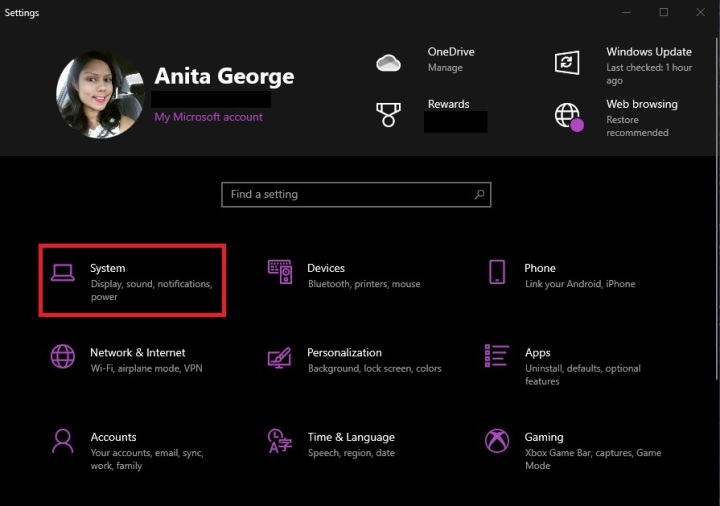Screen dimensions: 720x506
Task: Click Bluetooth, printers, mouse description
Action: [364, 284]
